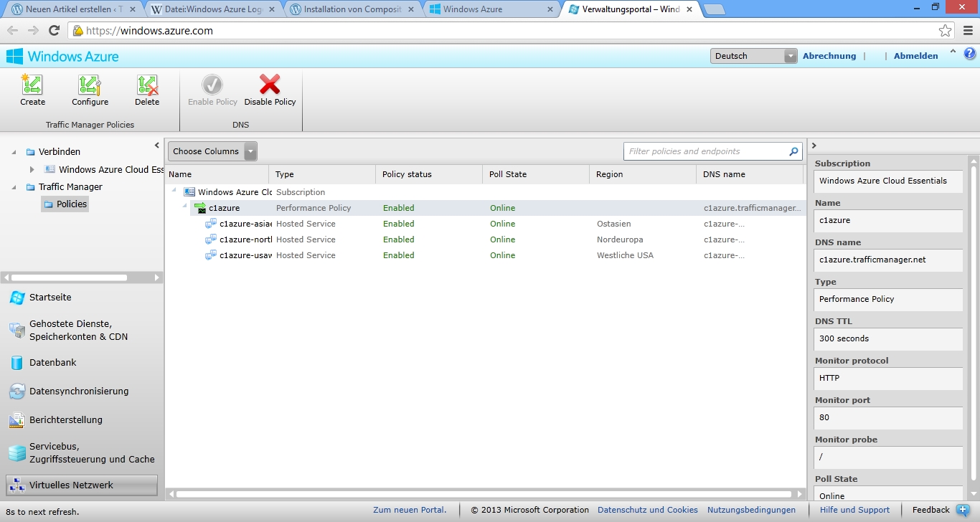This screenshot has height=522, width=980.
Task: Click the Configure policy icon
Action: pos(90,85)
